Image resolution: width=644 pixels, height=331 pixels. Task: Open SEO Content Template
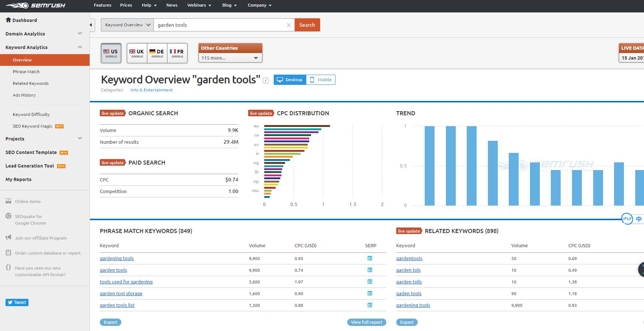[x=31, y=153]
